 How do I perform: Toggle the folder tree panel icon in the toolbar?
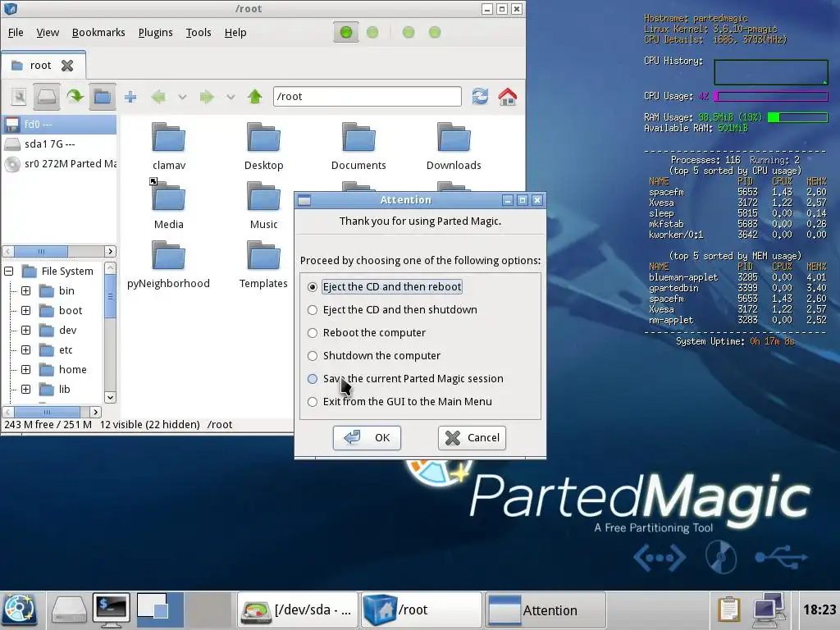point(103,97)
